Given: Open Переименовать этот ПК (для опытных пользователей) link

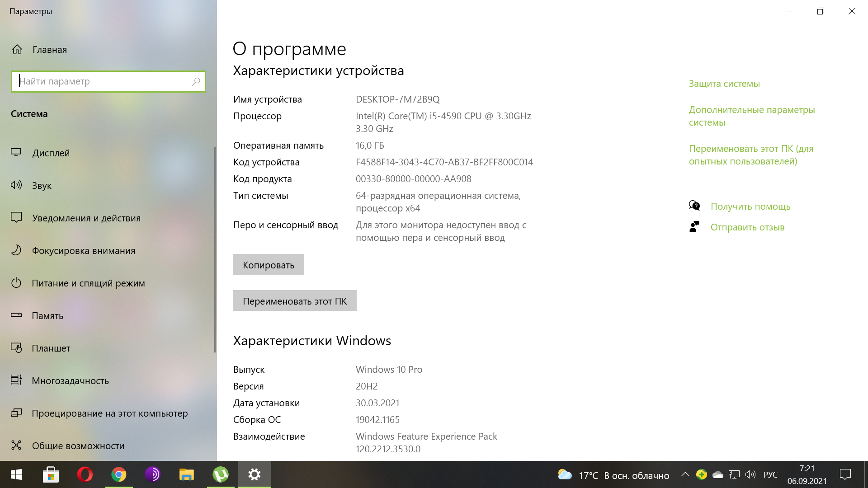Looking at the screenshot, I should click(751, 155).
